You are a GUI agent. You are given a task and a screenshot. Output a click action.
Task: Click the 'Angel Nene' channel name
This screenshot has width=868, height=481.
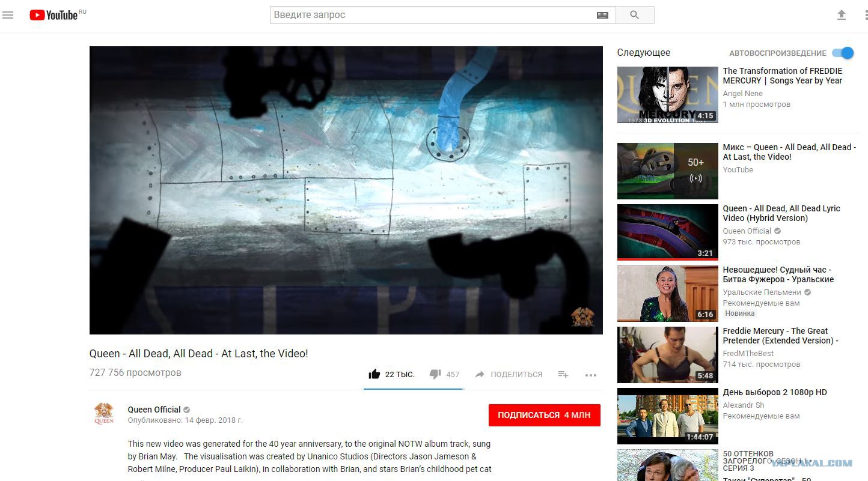coord(742,94)
